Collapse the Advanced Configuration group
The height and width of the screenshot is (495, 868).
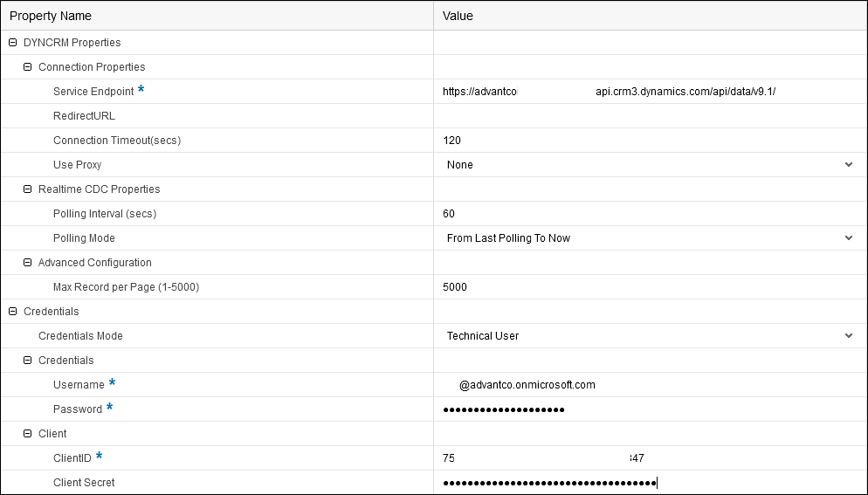click(x=28, y=262)
